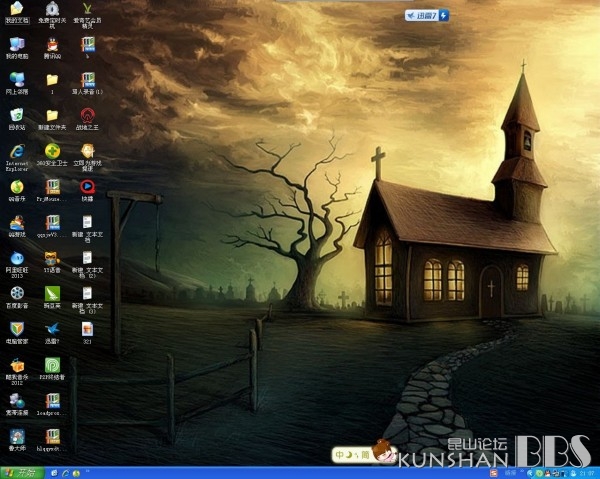Toggle 简 simplified/traditional in the IME bar

365,455
